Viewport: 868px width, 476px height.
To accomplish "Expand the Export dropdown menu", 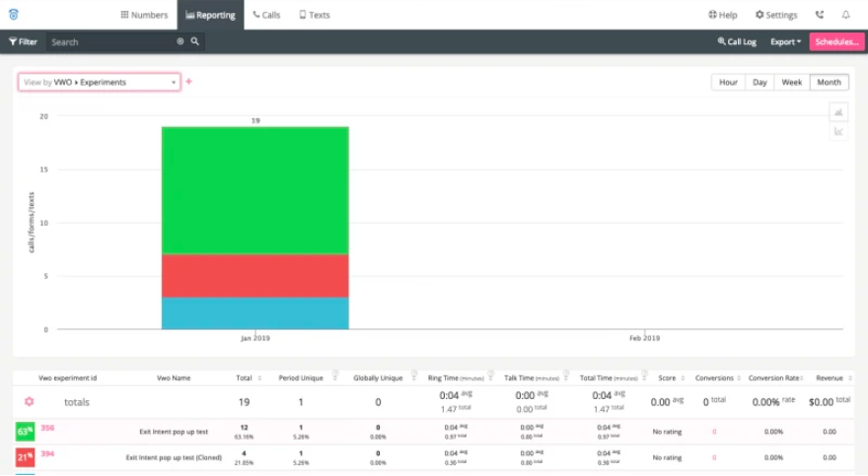I will 785,42.
